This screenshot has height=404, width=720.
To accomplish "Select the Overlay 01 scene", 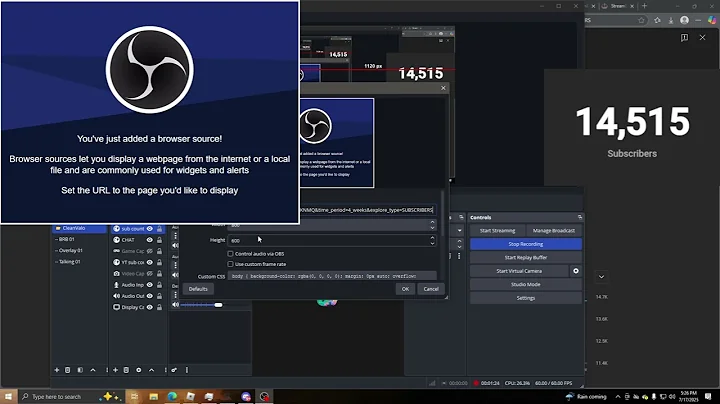I will tap(79, 251).
